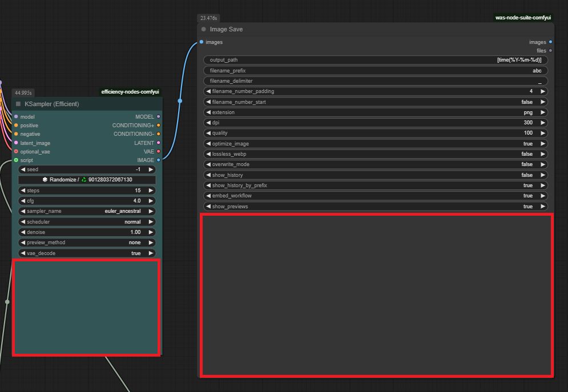The image size is (568, 392).
Task: Click the 23.476s execution time label
Action: coord(209,18)
